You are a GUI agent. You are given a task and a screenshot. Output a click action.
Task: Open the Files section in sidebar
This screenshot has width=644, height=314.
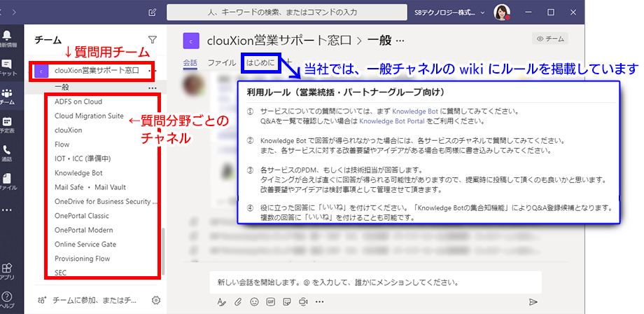tap(7, 182)
